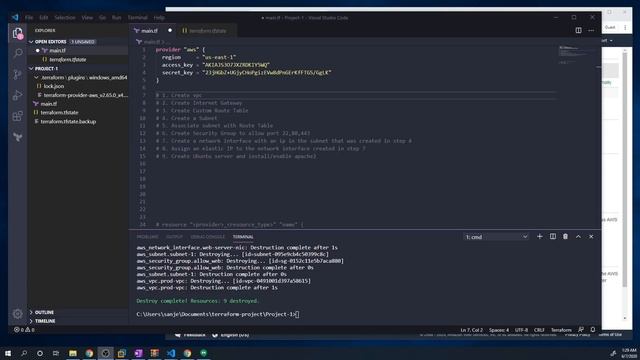
Task: Close the terminal panel
Action: coord(591,236)
